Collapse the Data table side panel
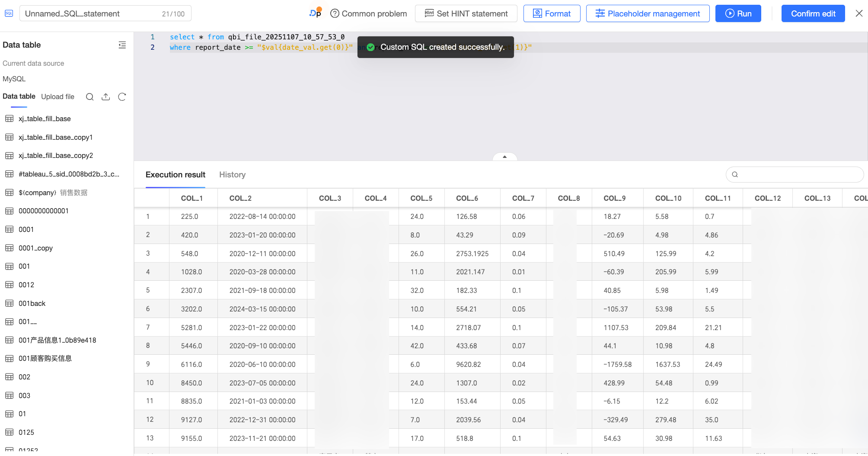This screenshot has width=868, height=456. 122,45
